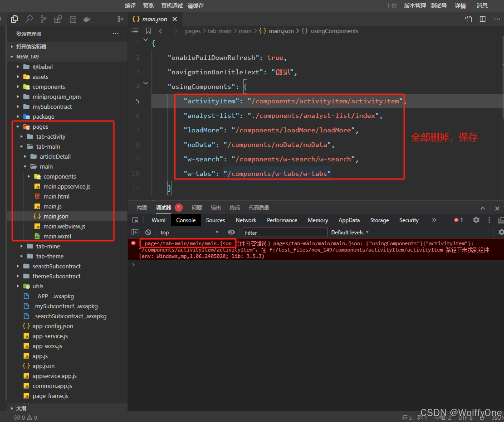Viewport: 504px width, 422px height.
Task: Click the 版本管理 button
Action: click(x=415, y=6)
